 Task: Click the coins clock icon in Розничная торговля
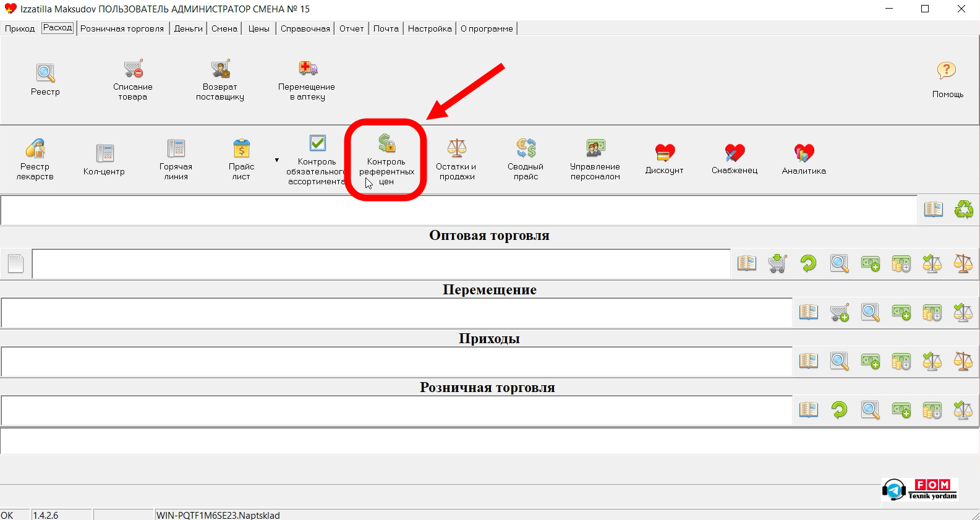coord(932,410)
